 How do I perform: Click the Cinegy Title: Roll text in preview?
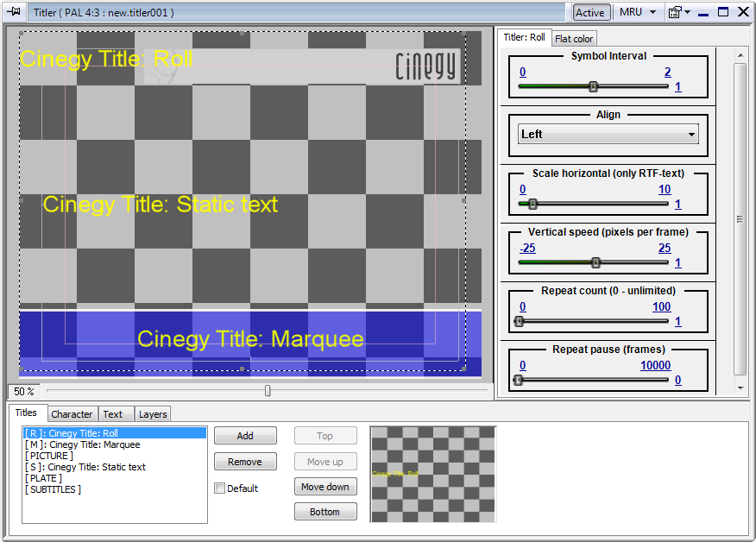click(106, 60)
